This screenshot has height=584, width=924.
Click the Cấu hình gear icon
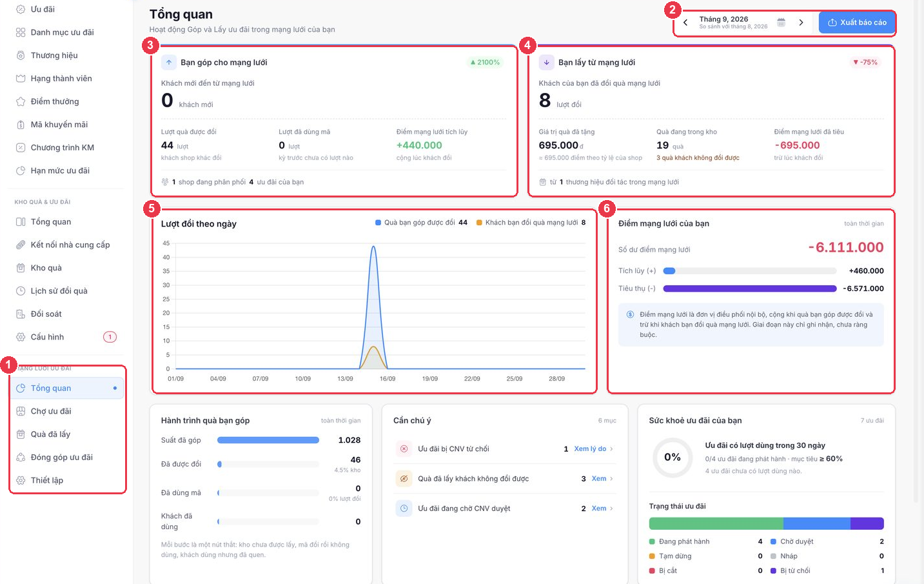coord(21,337)
